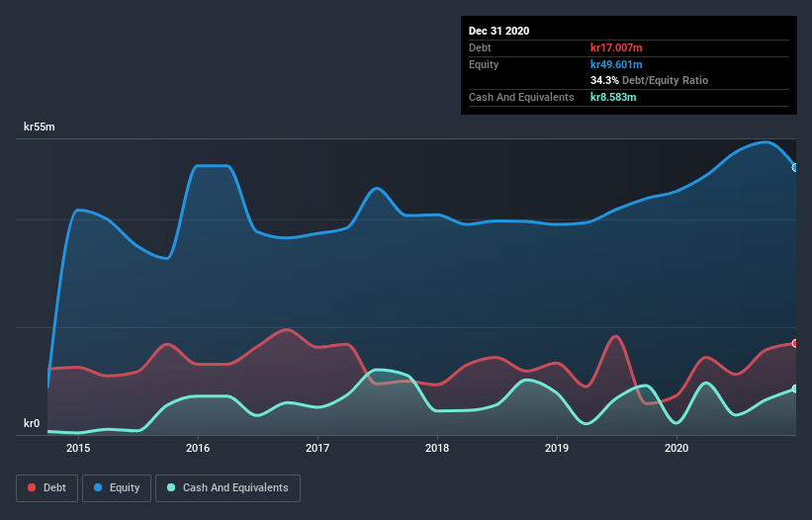Toggle the Debt legend button
Image resolution: width=812 pixels, height=520 pixels.
47,488
